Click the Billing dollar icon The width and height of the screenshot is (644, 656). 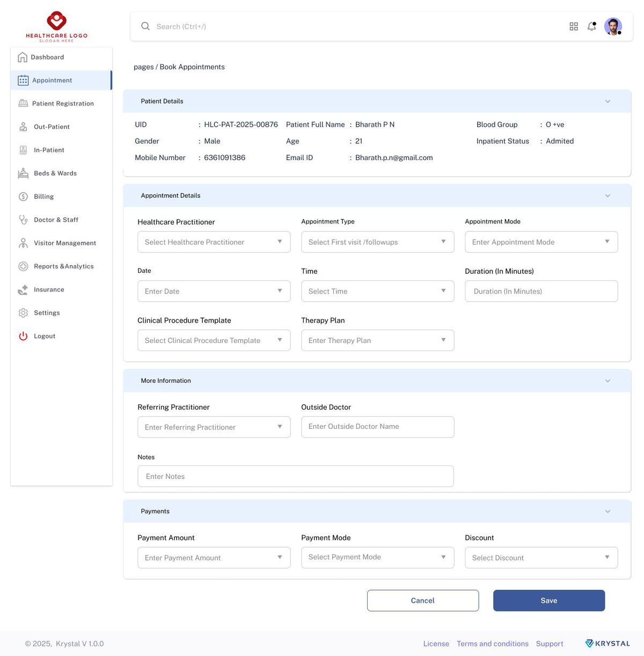[x=23, y=196]
